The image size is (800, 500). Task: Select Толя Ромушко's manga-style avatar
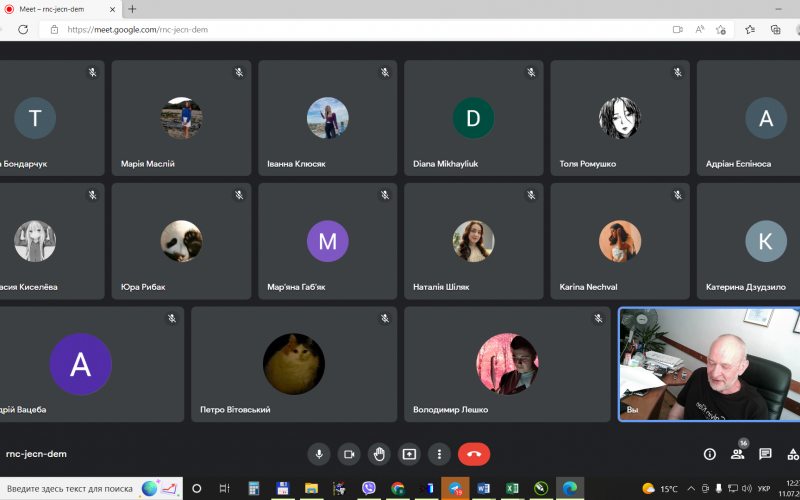[620, 118]
